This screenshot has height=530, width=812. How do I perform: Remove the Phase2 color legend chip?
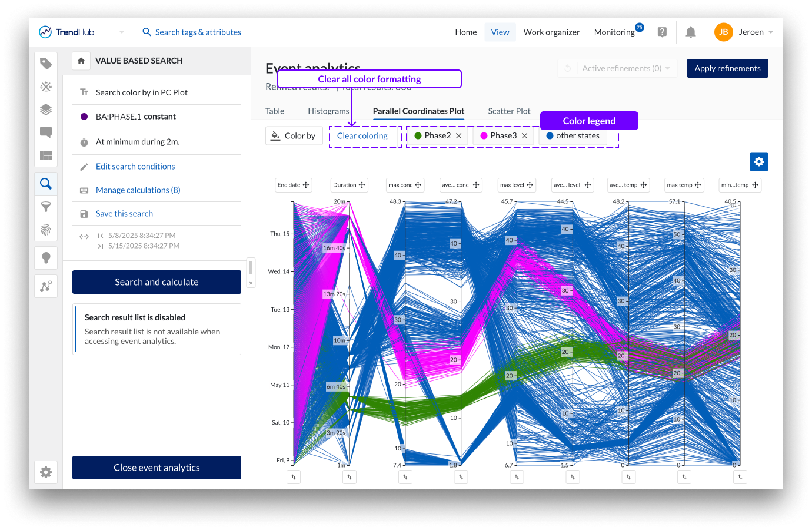[459, 136]
